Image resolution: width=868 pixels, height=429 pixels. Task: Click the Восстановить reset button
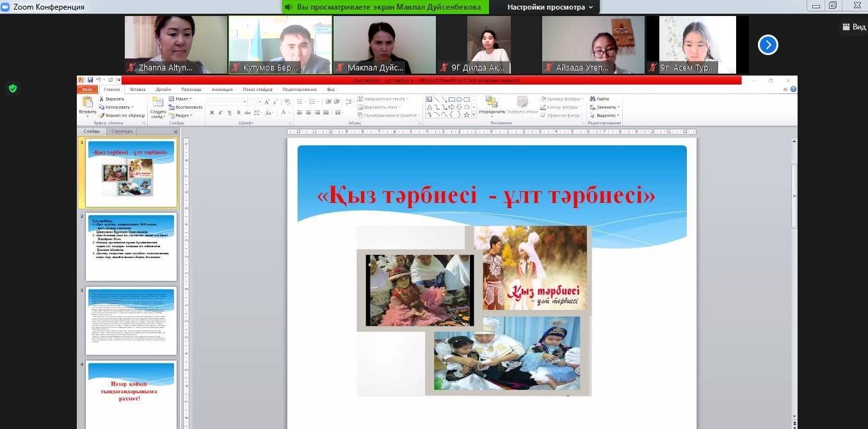click(185, 107)
